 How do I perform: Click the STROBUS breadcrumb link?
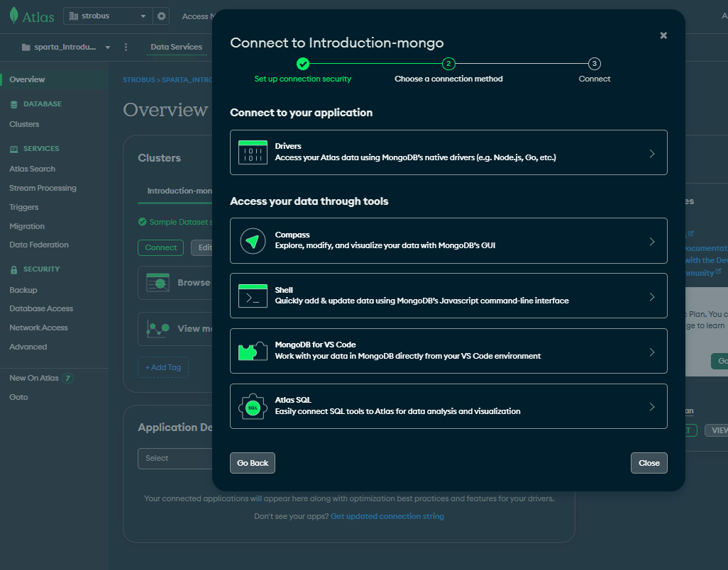point(139,80)
